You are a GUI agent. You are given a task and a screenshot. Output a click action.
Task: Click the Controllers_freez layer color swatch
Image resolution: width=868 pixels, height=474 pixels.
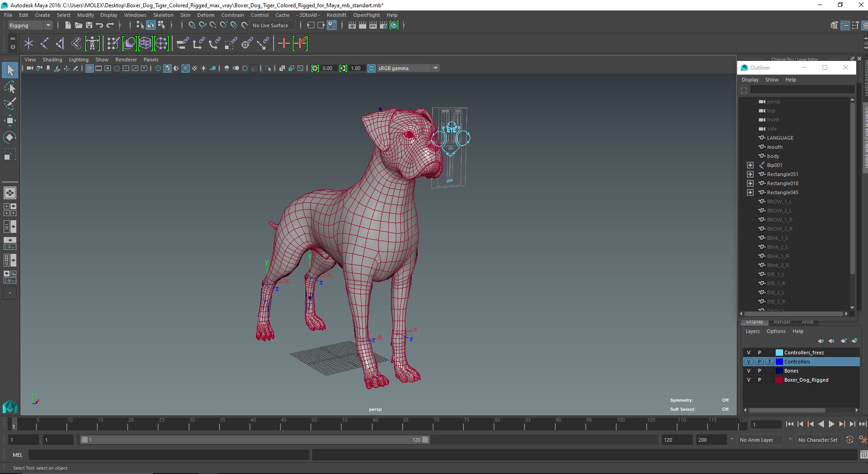tap(779, 353)
